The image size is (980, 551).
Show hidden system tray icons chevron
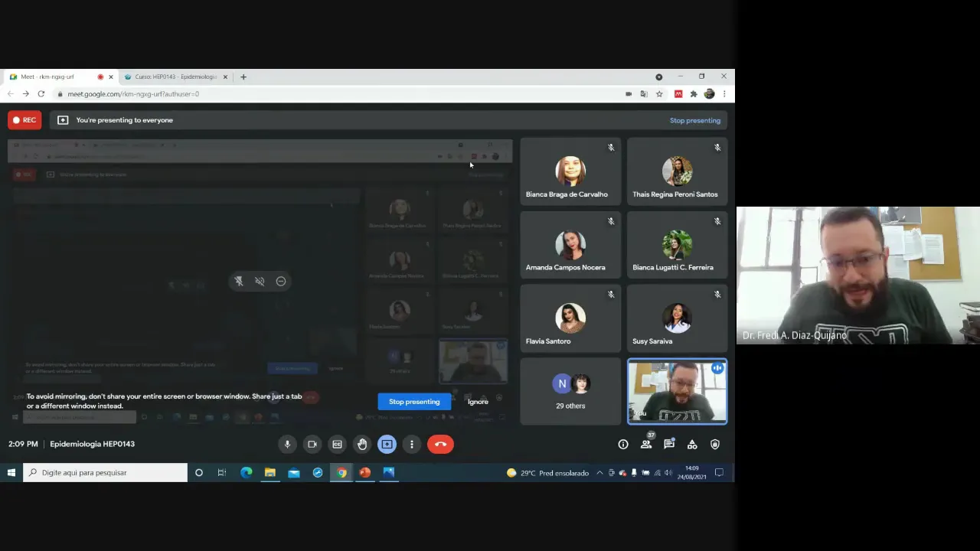coord(599,473)
